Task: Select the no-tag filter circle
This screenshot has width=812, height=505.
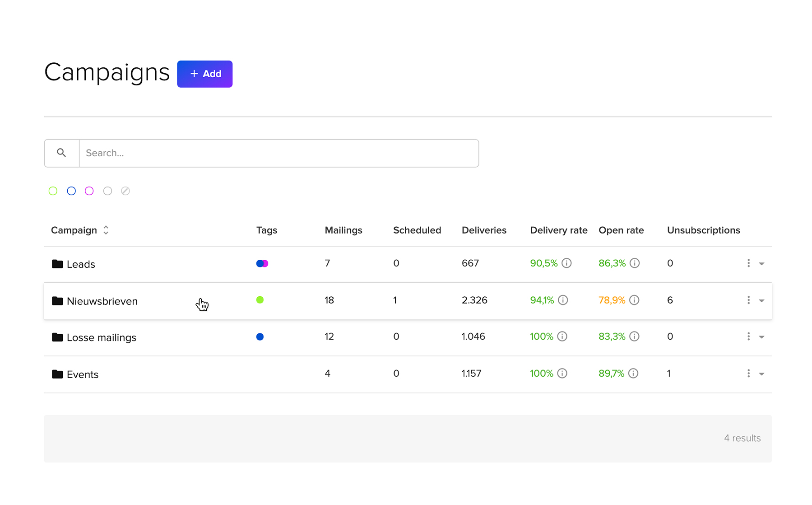Action: tap(125, 191)
